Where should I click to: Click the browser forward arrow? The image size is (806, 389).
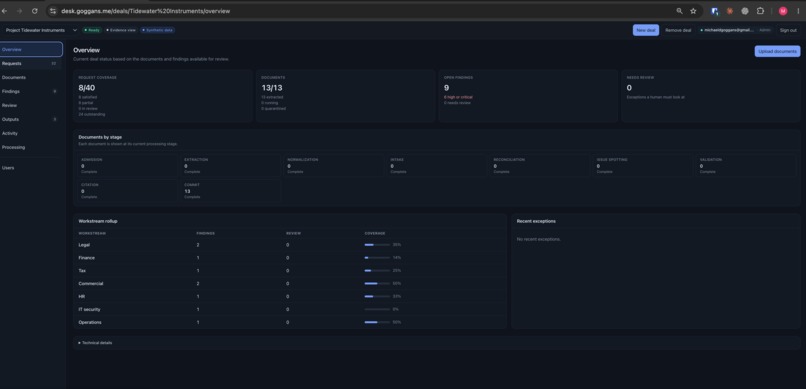click(x=20, y=11)
